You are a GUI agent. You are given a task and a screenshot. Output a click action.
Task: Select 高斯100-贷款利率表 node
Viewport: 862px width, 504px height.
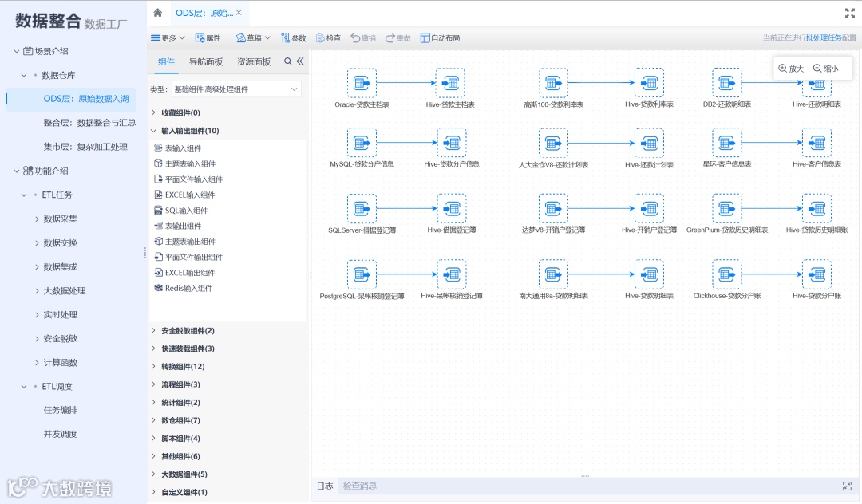[554, 83]
